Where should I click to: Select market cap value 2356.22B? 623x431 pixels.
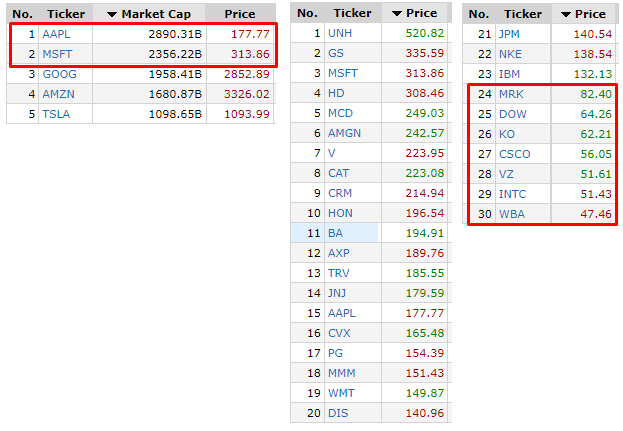175,54
